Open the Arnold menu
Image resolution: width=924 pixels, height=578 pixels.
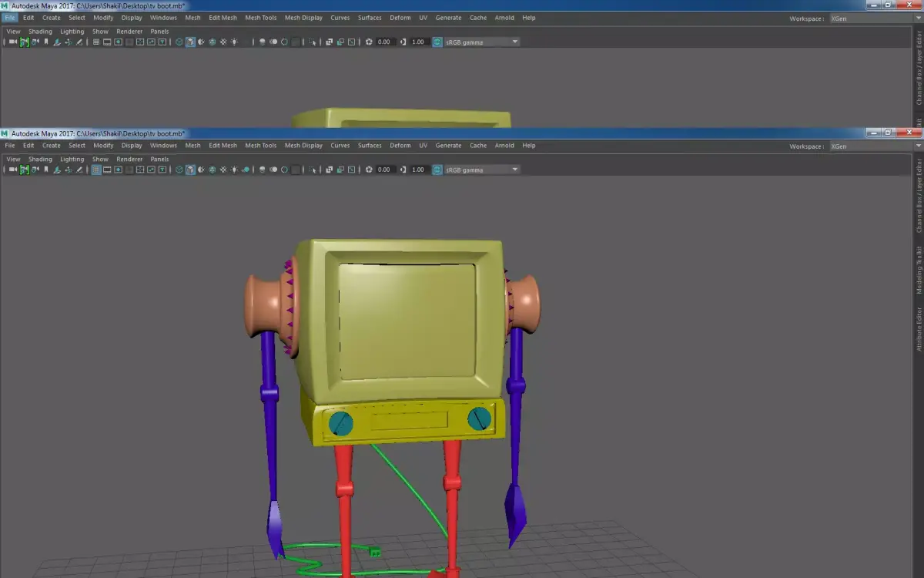point(504,145)
